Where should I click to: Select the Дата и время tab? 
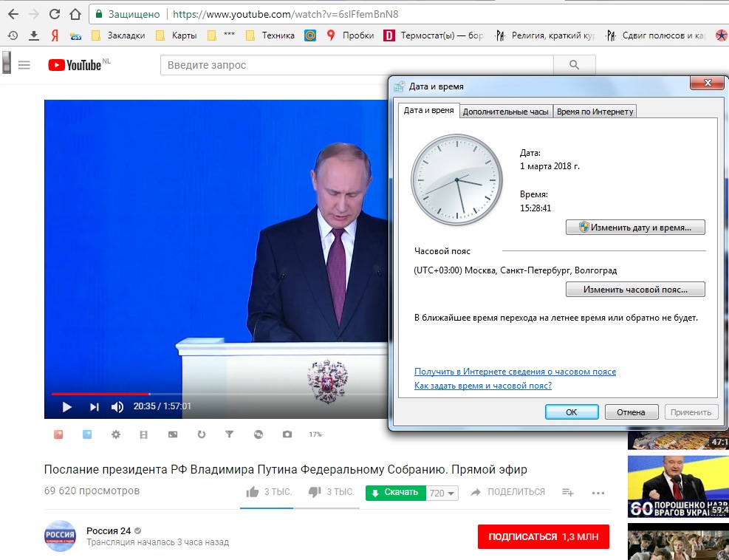pos(428,111)
